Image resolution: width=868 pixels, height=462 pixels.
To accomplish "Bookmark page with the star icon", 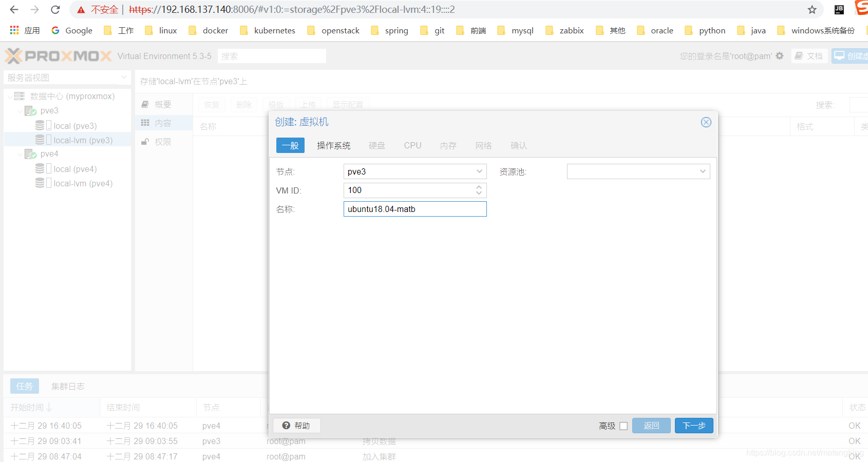I will pyautogui.click(x=812, y=10).
